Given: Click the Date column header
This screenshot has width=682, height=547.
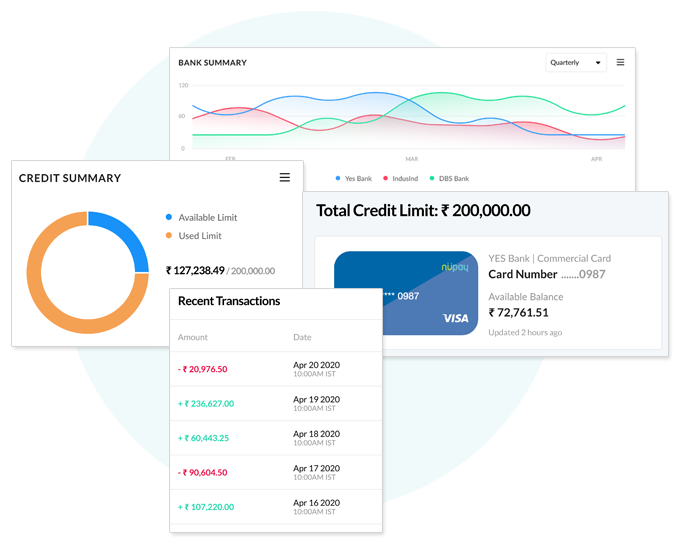Looking at the screenshot, I should [302, 337].
